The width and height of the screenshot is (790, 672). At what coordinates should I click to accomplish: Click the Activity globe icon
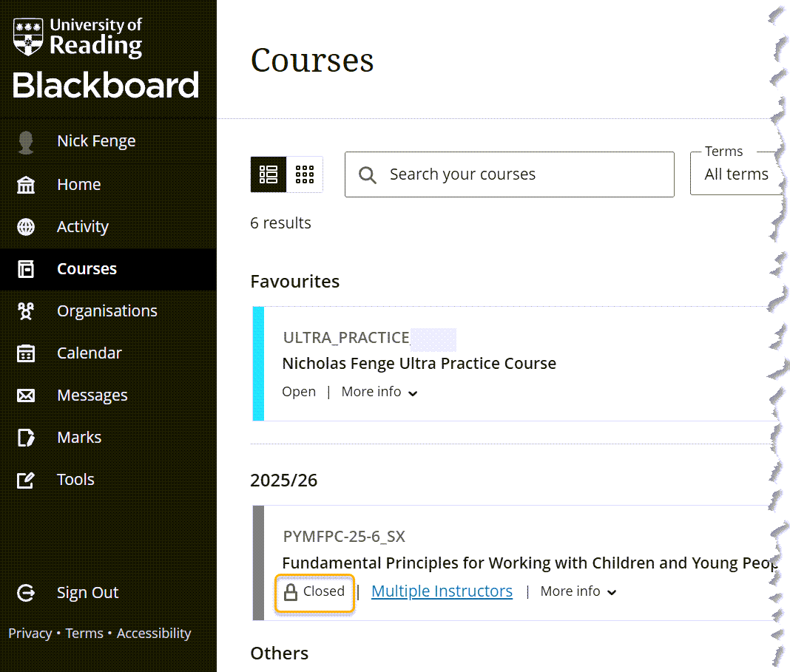[x=26, y=227]
